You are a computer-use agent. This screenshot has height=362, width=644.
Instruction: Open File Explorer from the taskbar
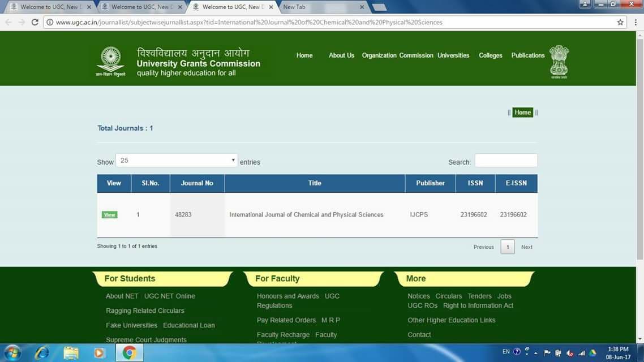pyautogui.click(x=71, y=353)
